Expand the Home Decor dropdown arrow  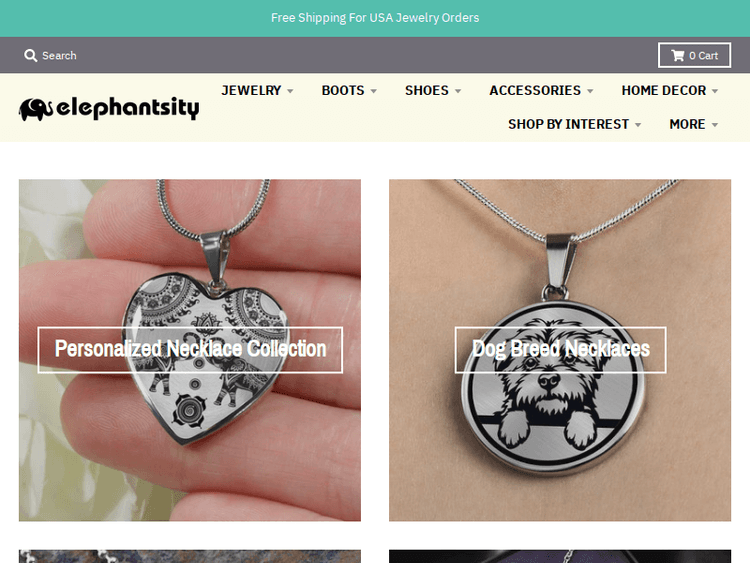[x=715, y=91]
